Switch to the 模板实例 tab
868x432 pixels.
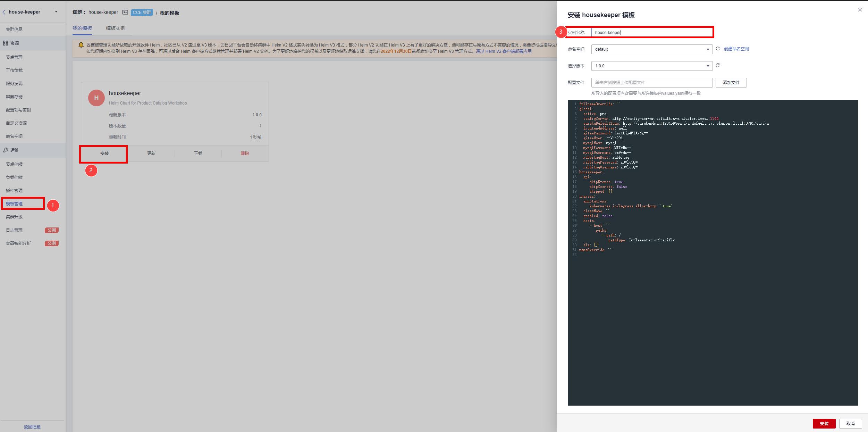point(115,28)
